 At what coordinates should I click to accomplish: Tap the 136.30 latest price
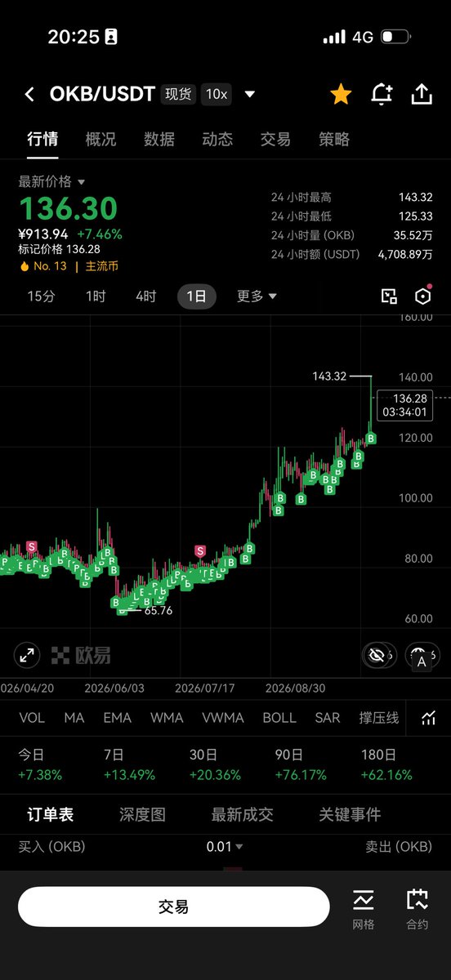(x=68, y=209)
